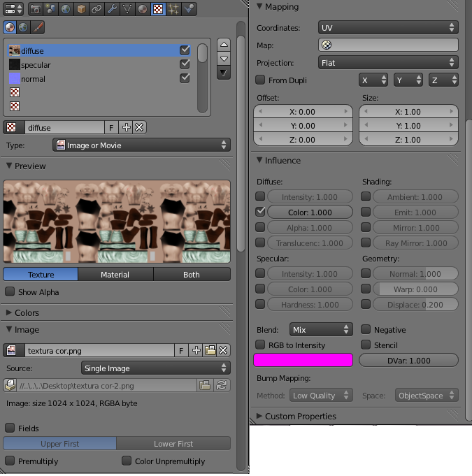Select the Texture preview mode

(41, 275)
